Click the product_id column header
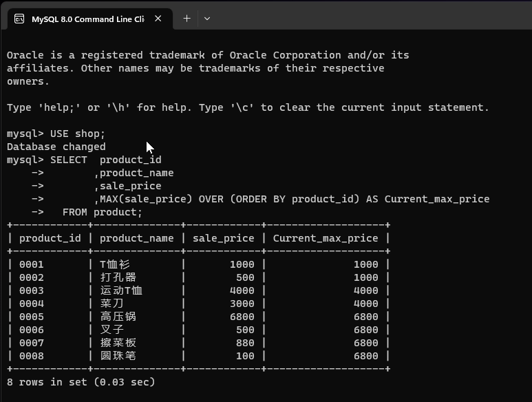 (50, 238)
